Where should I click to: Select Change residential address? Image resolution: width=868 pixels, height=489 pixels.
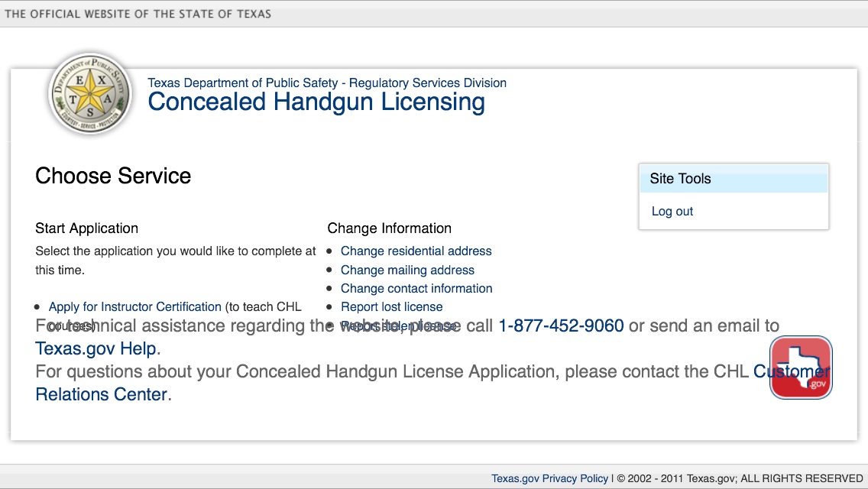coord(416,251)
